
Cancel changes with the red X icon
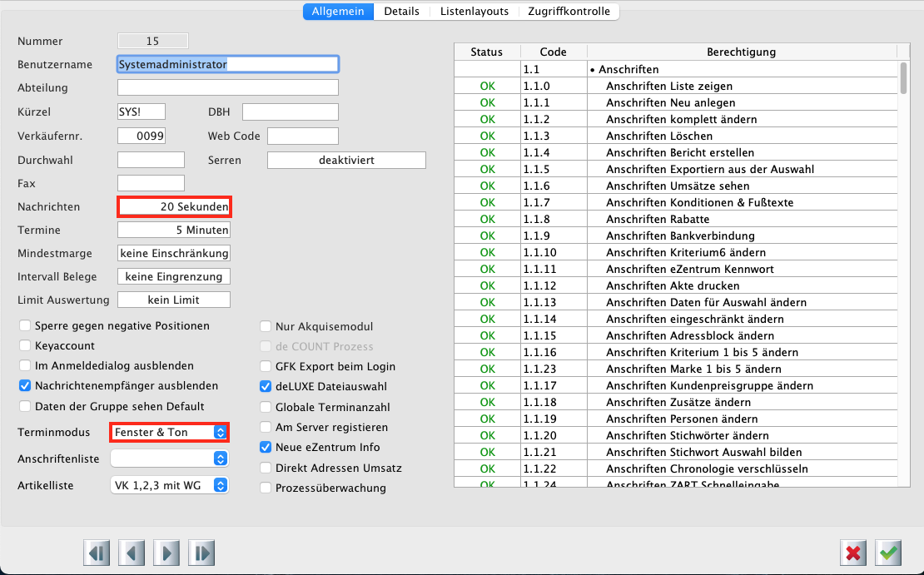point(853,553)
